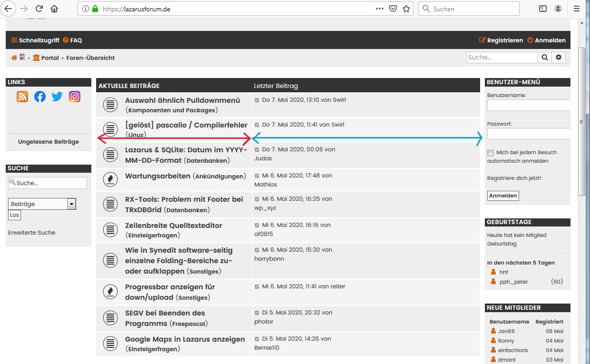Image resolution: width=590 pixels, height=364 pixels.
Task: Click the browser Forward arrow
Action: (24, 9)
